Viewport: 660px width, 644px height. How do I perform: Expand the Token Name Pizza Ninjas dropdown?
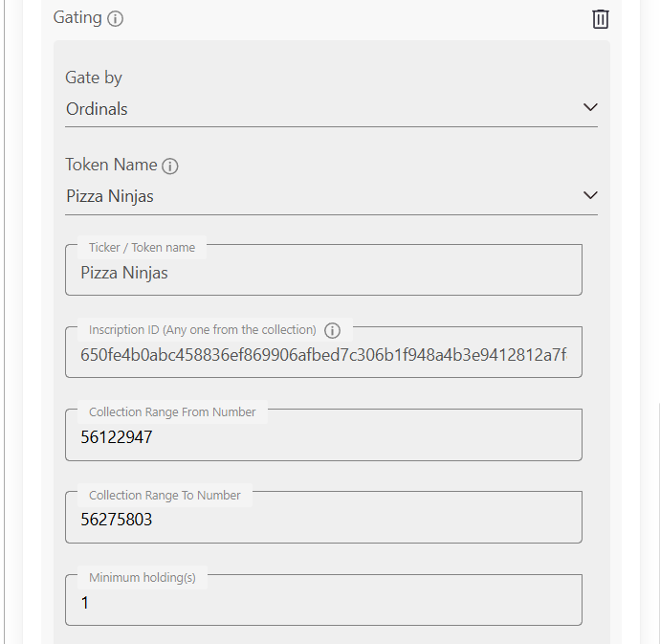click(331, 197)
